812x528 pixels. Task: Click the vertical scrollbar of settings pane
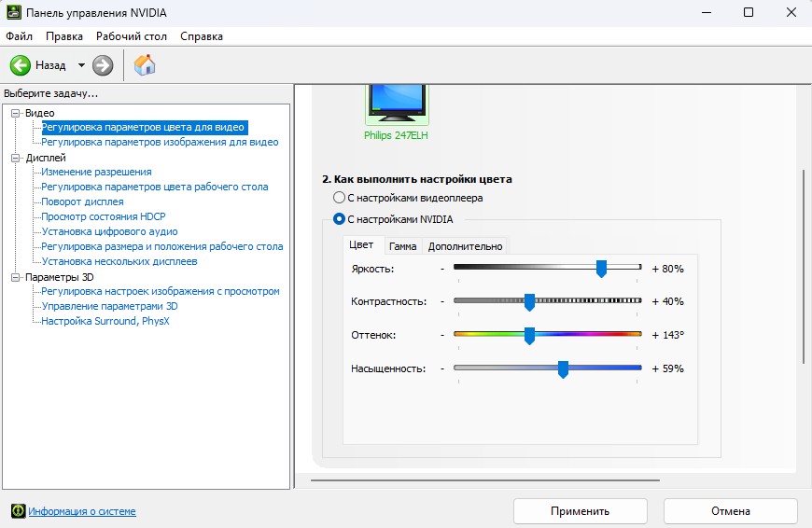tap(804, 267)
